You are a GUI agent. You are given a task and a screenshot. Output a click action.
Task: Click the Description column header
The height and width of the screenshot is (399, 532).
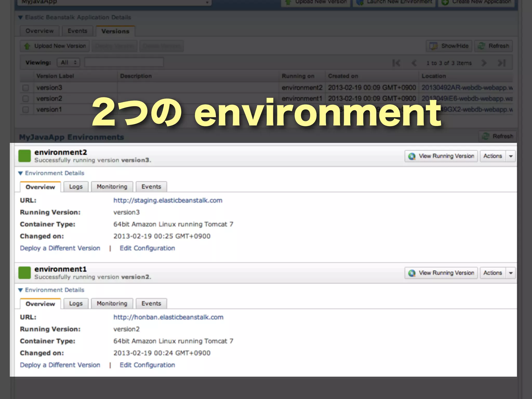[199, 76]
